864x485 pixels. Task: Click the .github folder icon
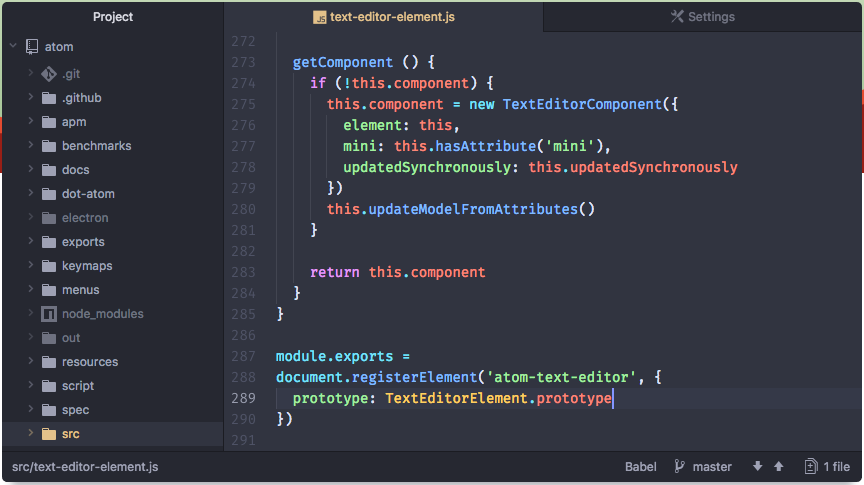tap(49, 98)
